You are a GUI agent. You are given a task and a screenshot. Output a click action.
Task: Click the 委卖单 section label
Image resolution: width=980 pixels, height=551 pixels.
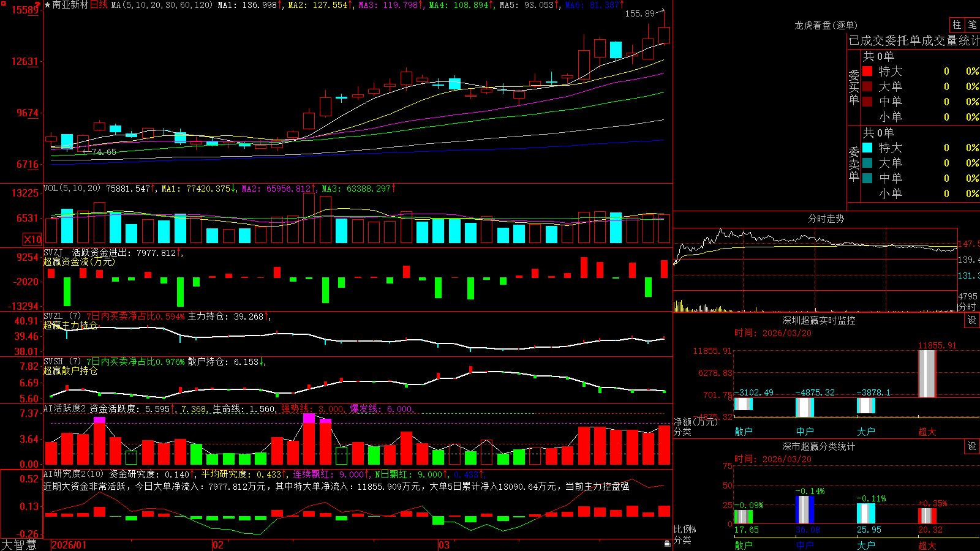coord(854,163)
